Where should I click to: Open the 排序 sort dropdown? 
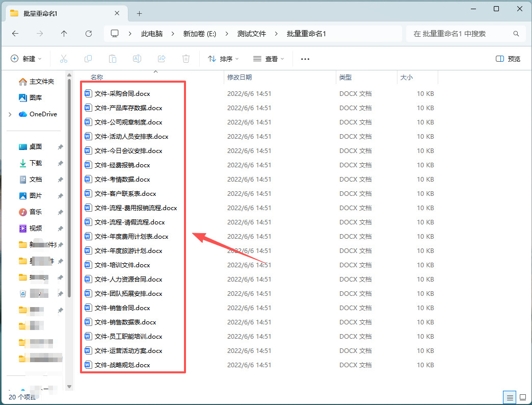coord(223,59)
